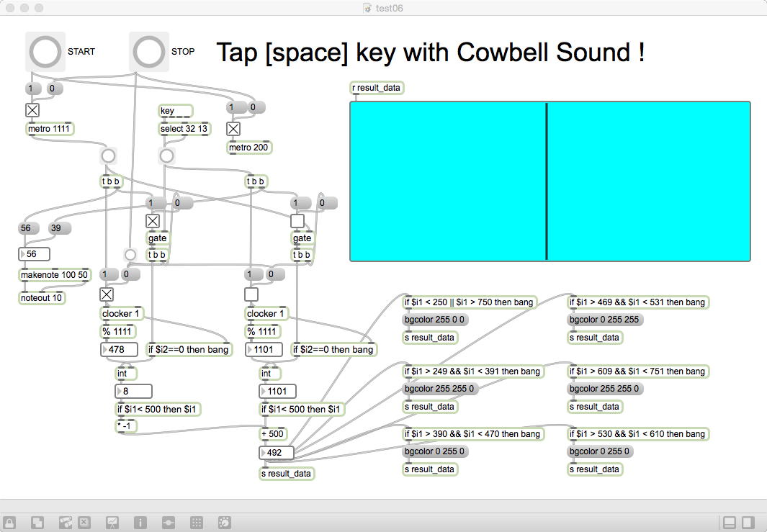Select the left if $i2==0 then bang object
The width and height of the screenshot is (767, 532).
click(189, 350)
